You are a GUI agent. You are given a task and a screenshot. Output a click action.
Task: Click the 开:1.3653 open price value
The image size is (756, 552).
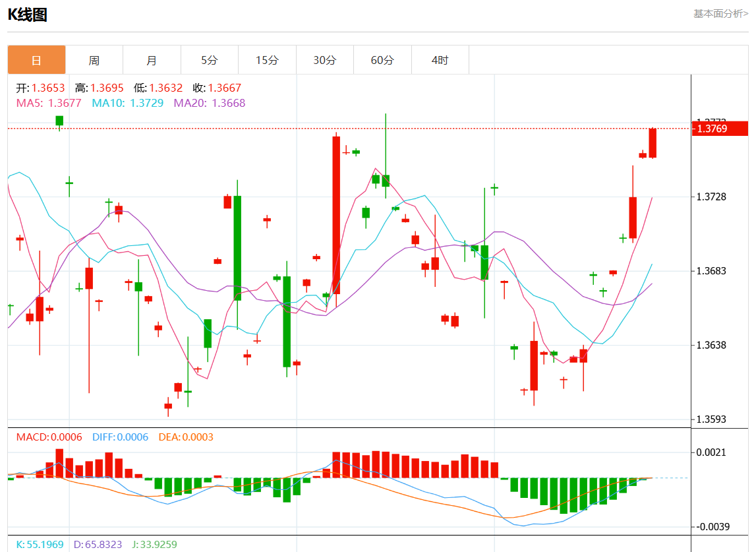40,88
